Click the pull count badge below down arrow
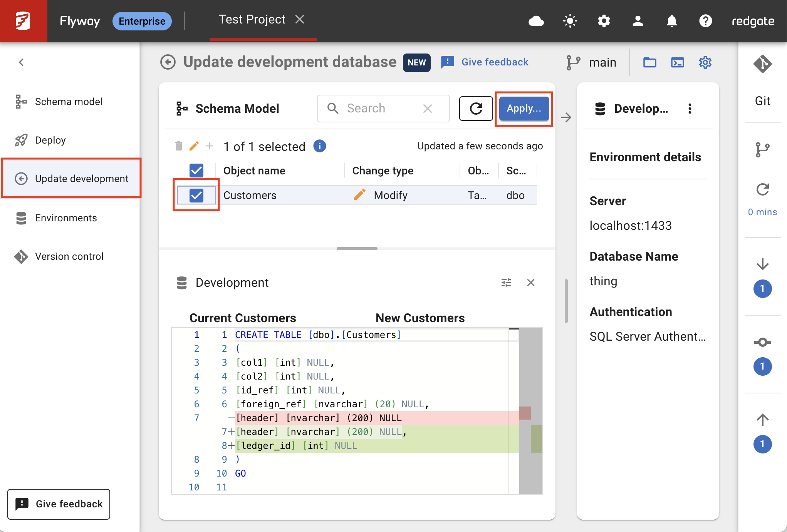This screenshot has width=787, height=532. (762, 288)
